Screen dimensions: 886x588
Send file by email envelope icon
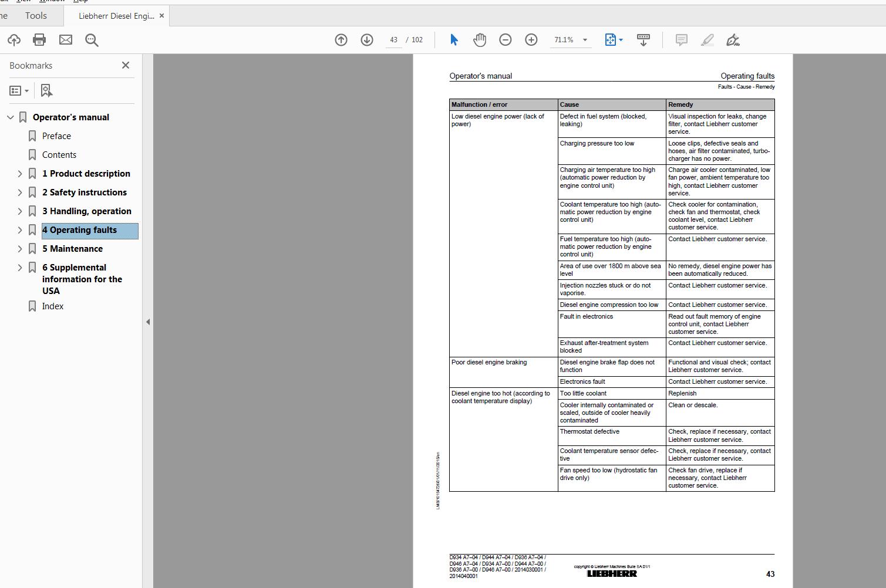click(66, 40)
